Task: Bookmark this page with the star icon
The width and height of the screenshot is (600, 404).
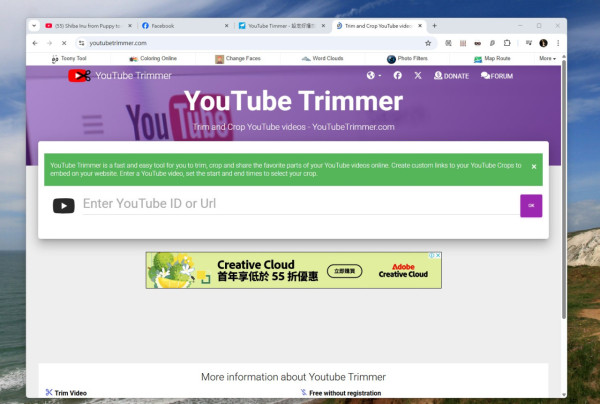Action: click(x=428, y=43)
